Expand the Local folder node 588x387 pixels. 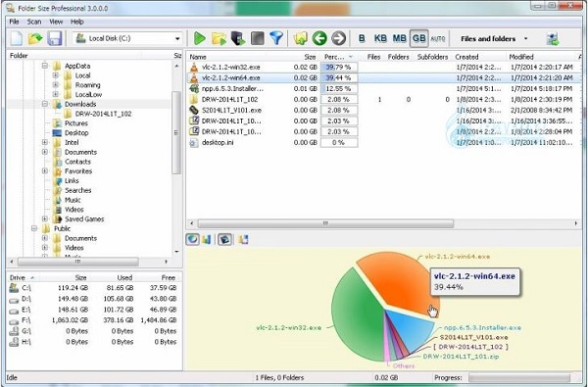point(56,75)
